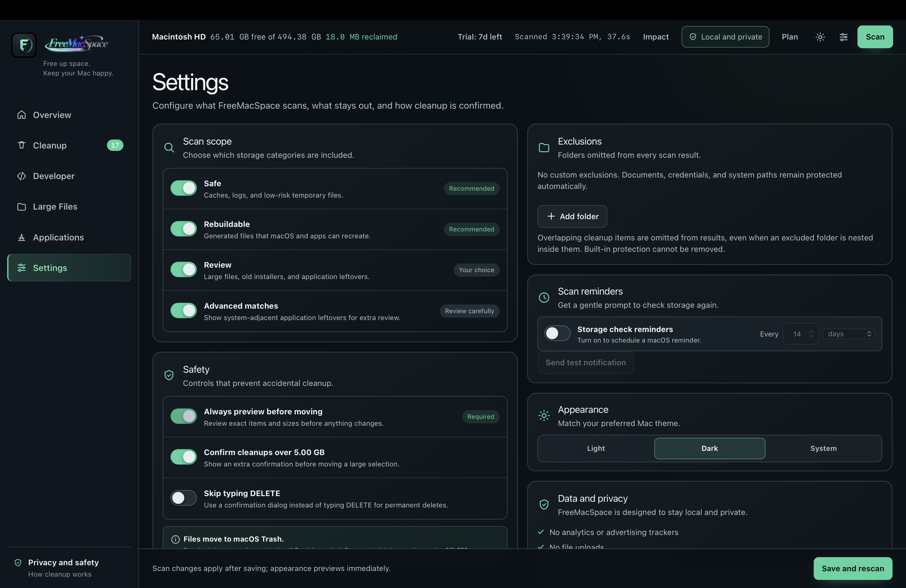Viewport: 906px width, 588px height.
Task: Click Scanned 3:39:34 PM, 37.6s status
Action: (572, 37)
